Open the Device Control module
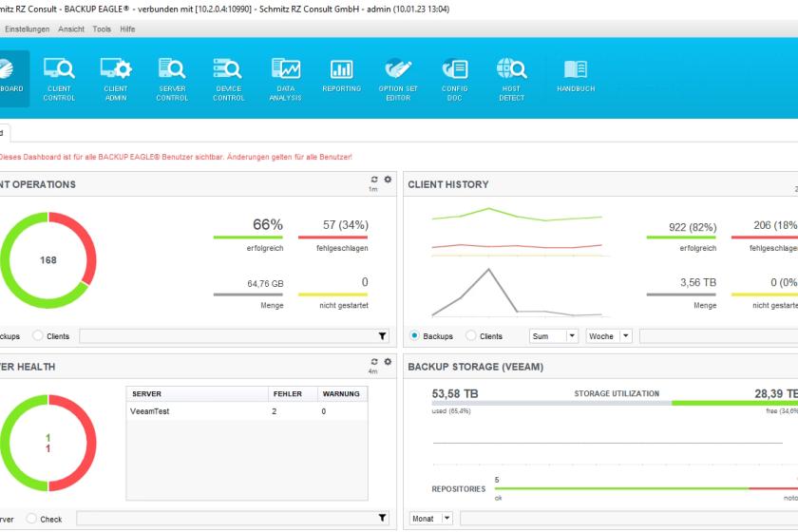 pyautogui.click(x=229, y=79)
